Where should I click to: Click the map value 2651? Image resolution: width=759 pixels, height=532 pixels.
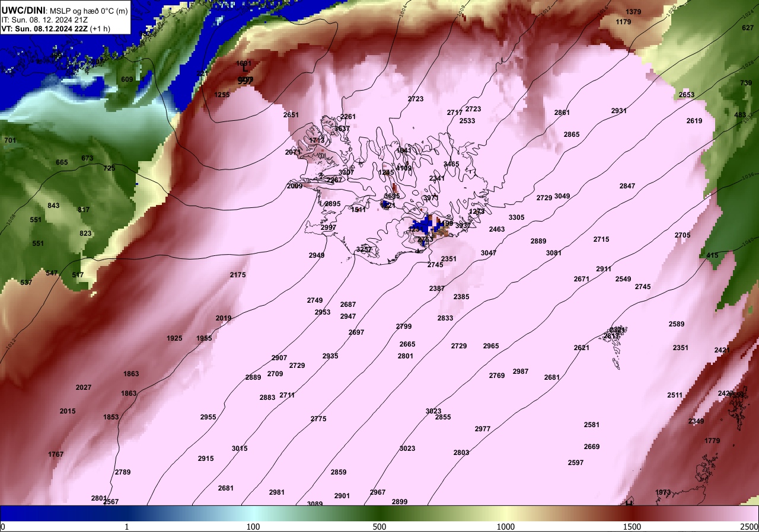coord(291,115)
